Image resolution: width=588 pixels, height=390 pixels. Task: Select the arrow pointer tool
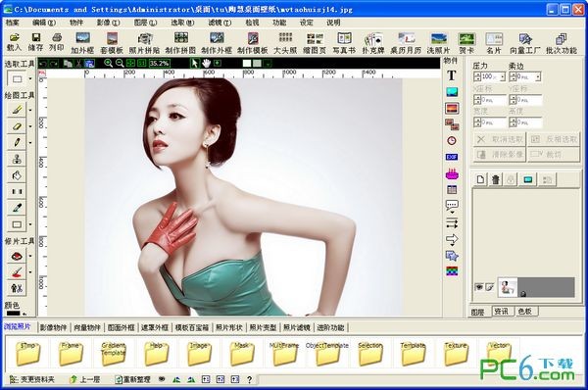pos(194,63)
